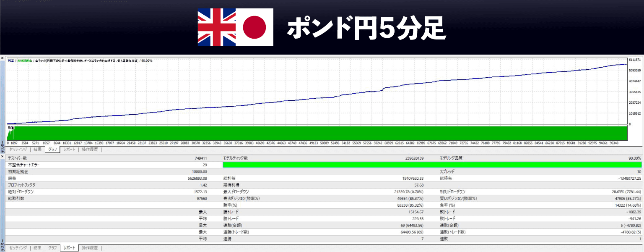
Task: Select the プロフィットファクタ row label
Action: click(22, 185)
